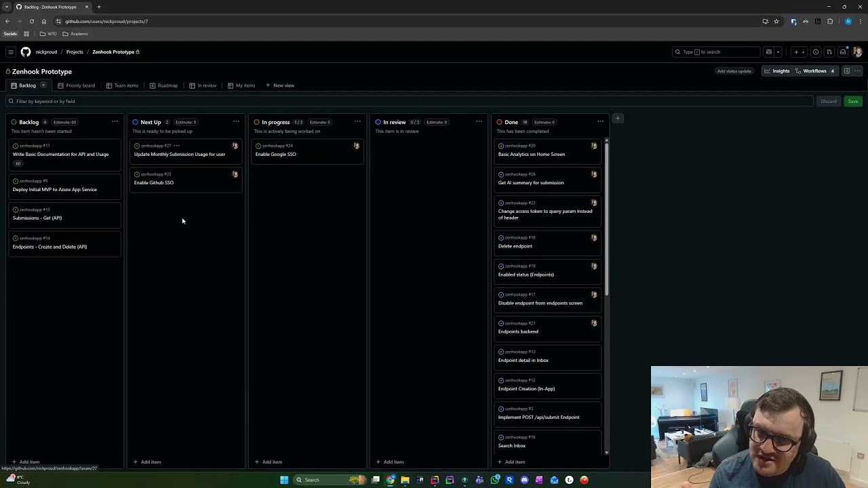Screen dimensions: 868x488
Task: Open a new browser tab
Action: coord(98,7)
